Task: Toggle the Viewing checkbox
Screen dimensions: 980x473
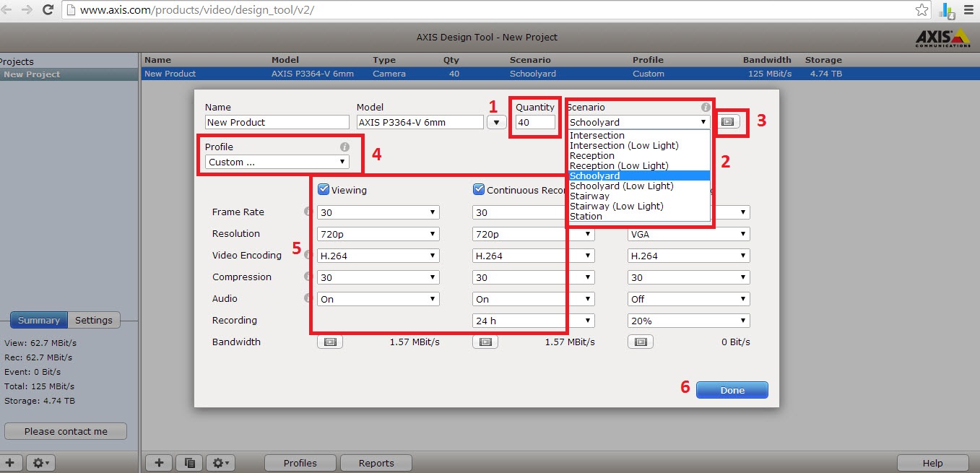Action: 324,189
